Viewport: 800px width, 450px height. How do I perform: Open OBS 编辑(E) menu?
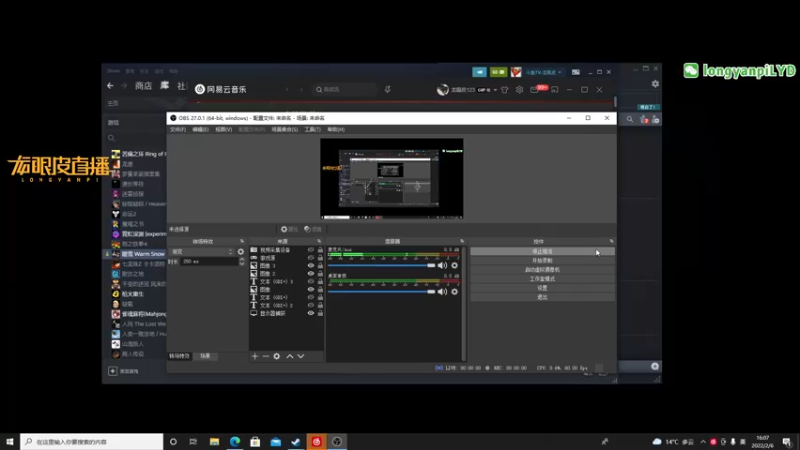coord(201,130)
